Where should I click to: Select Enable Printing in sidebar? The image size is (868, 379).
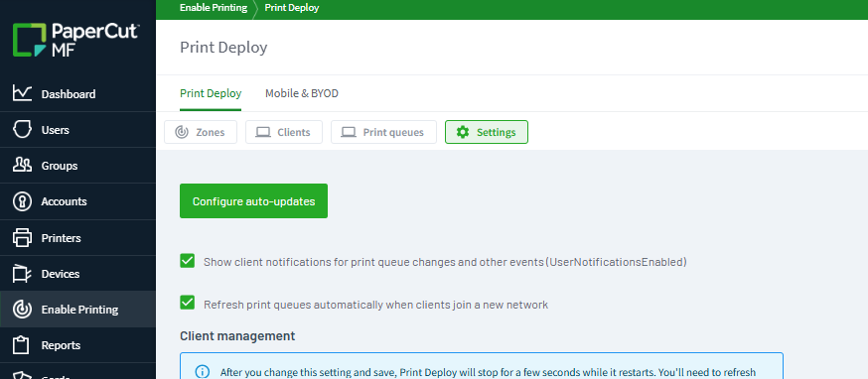coord(77,310)
